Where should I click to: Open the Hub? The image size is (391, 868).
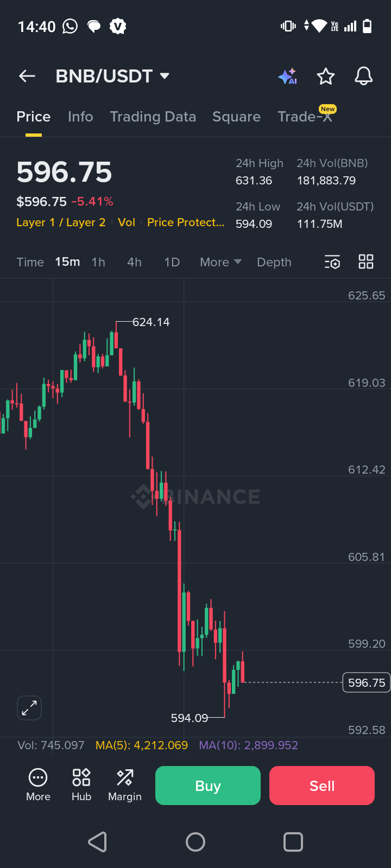point(81,785)
